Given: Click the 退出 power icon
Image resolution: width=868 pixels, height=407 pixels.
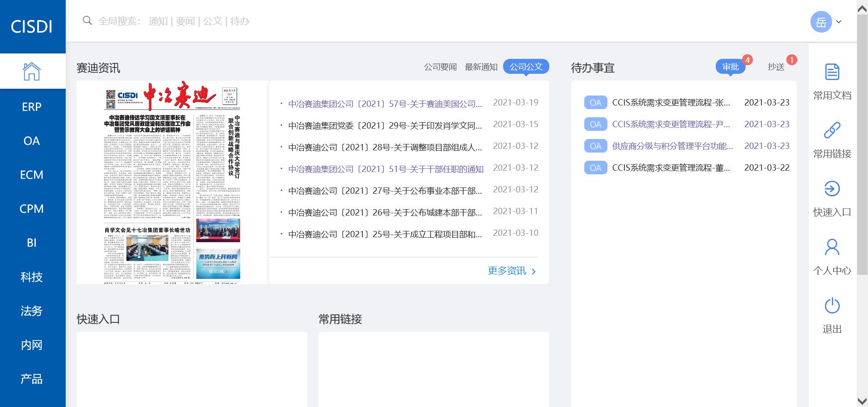Looking at the screenshot, I should pyautogui.click(x=832, y=305).
